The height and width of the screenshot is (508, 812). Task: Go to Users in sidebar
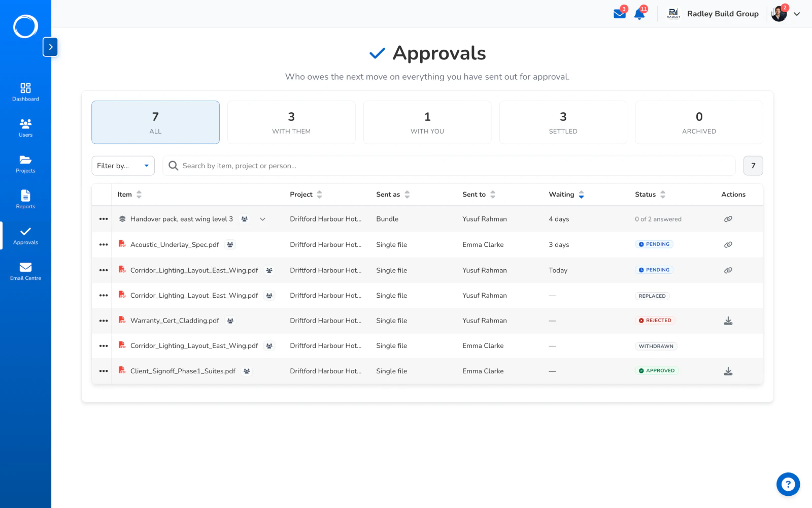pyautogui.click(x=25, y=128)
